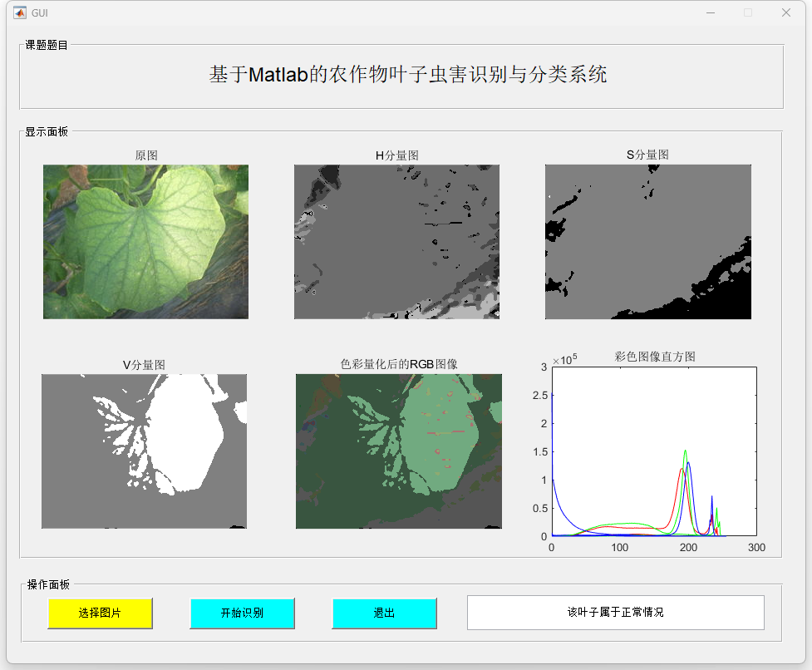
Task: Select the 色彩量化后的RGB图像 title text
Action: coord(399,365)
